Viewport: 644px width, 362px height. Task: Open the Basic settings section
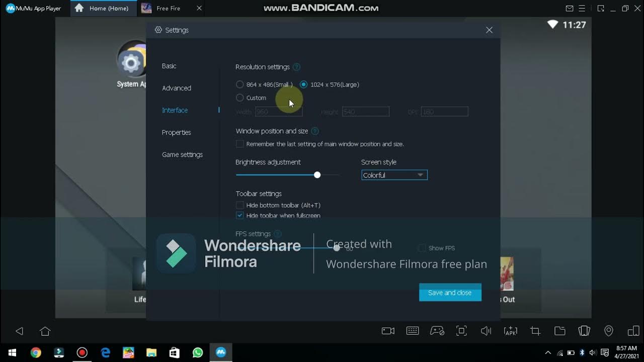[x=169, y=66]
